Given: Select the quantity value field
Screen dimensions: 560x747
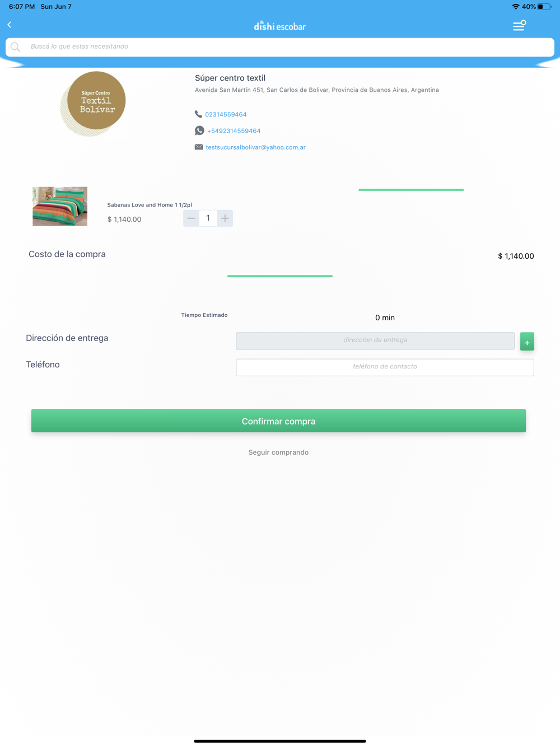Looking at the screenshot, I should coord(208,218).
